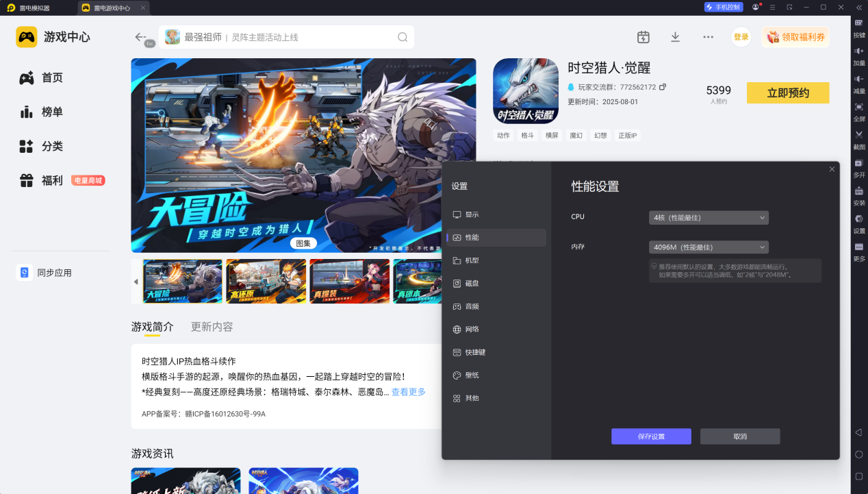The width and height of the screenshot is (868, 494).
Task: Open the CPU cores dropdown
Action: (x=709, y=218)
